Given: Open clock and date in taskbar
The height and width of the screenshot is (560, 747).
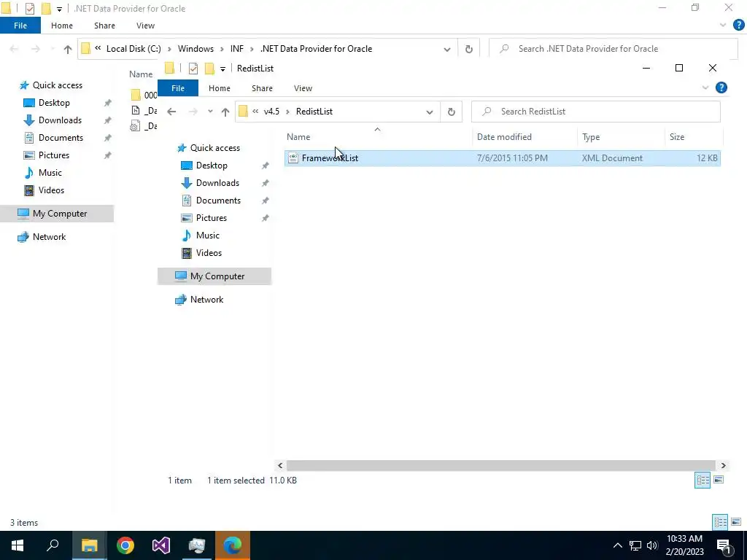Looking at the screenshot, I should (x=684, y=545).
